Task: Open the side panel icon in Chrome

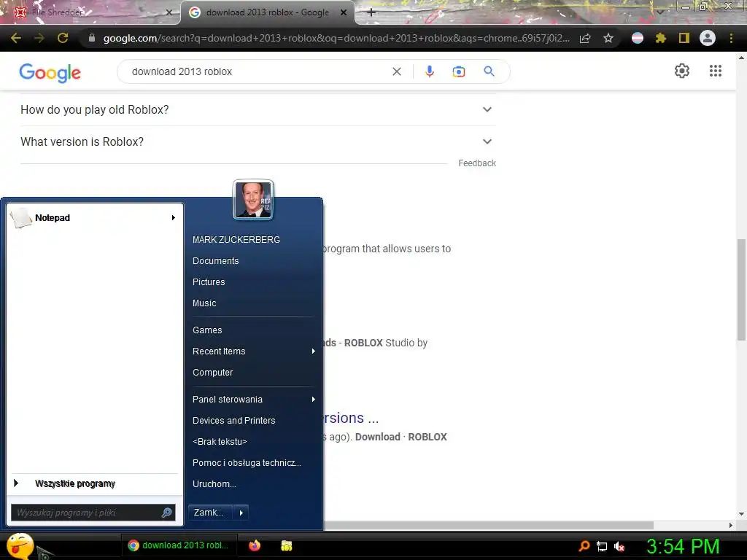Action: click(684, 38)
